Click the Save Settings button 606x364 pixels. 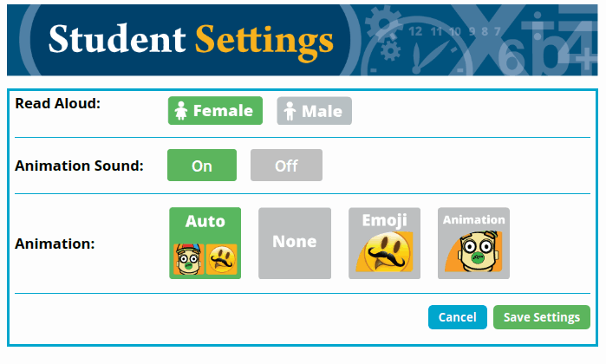(542, 317)
